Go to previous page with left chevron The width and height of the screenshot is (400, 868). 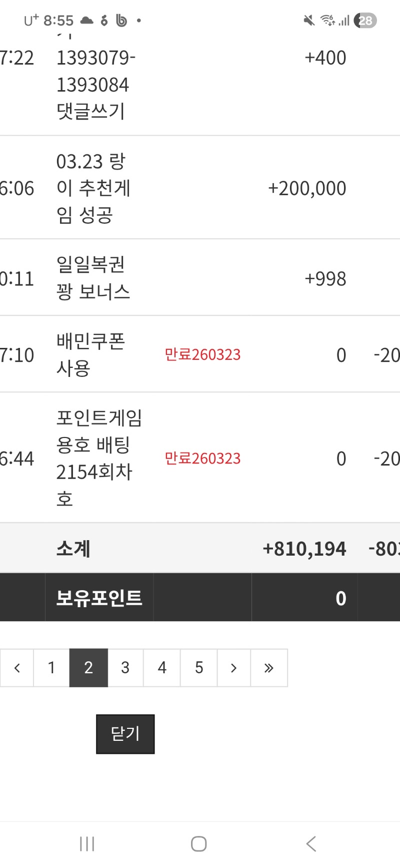coord(17,668)
